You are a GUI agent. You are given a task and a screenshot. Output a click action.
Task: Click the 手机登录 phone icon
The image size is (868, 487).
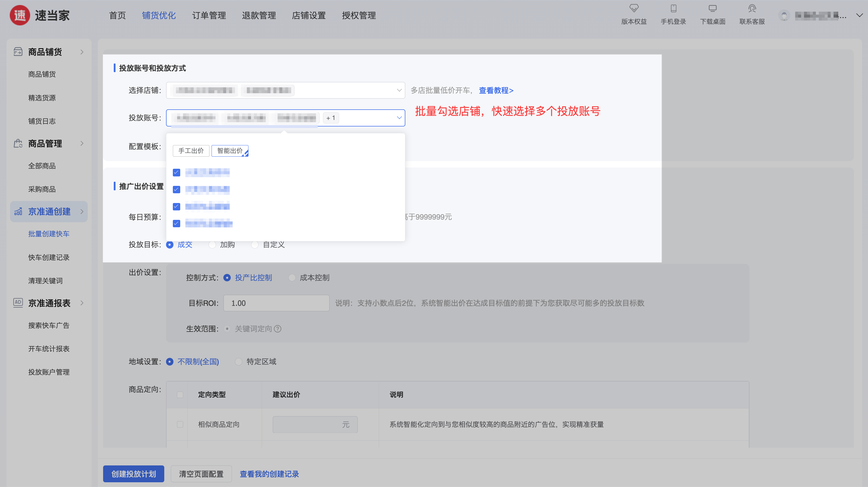pos(673,9)
